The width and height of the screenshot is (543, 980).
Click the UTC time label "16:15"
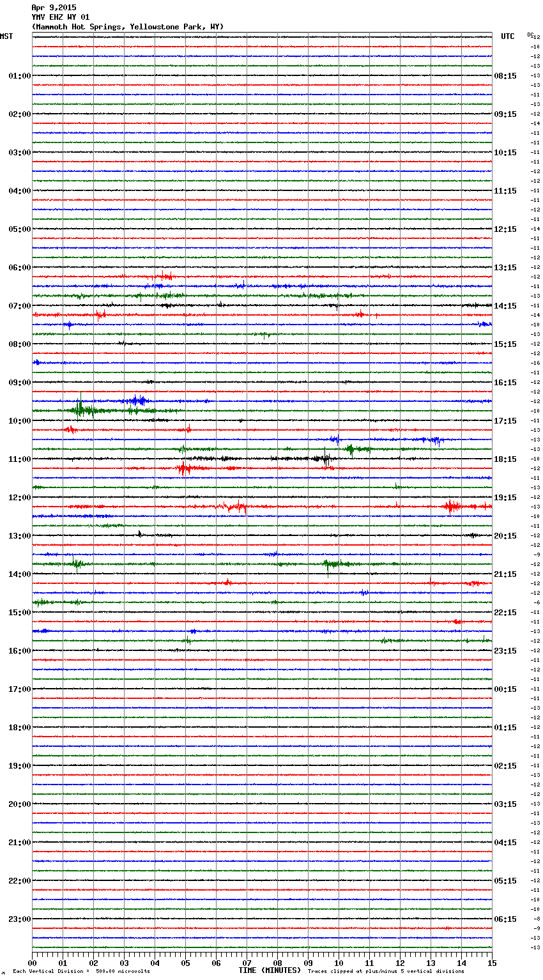coord(505,383)
